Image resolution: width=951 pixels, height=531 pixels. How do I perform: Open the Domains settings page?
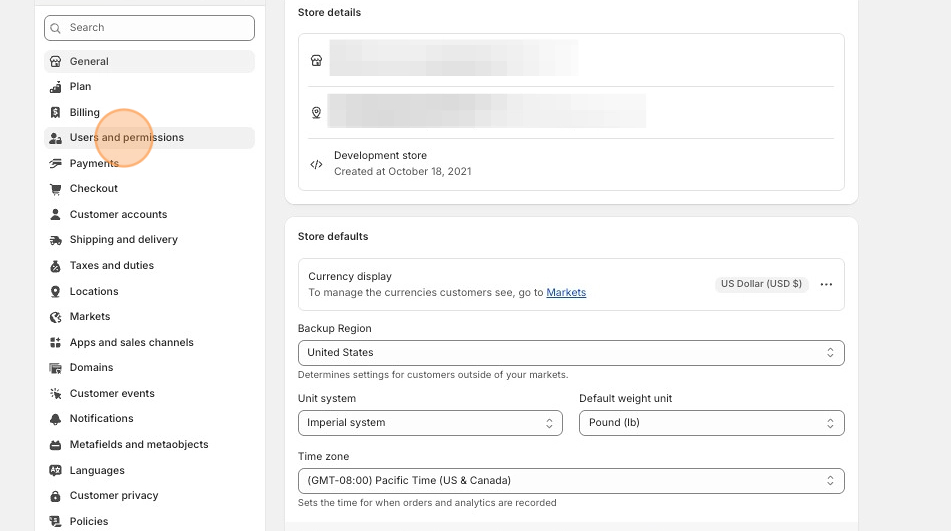[x=91, y=368]
